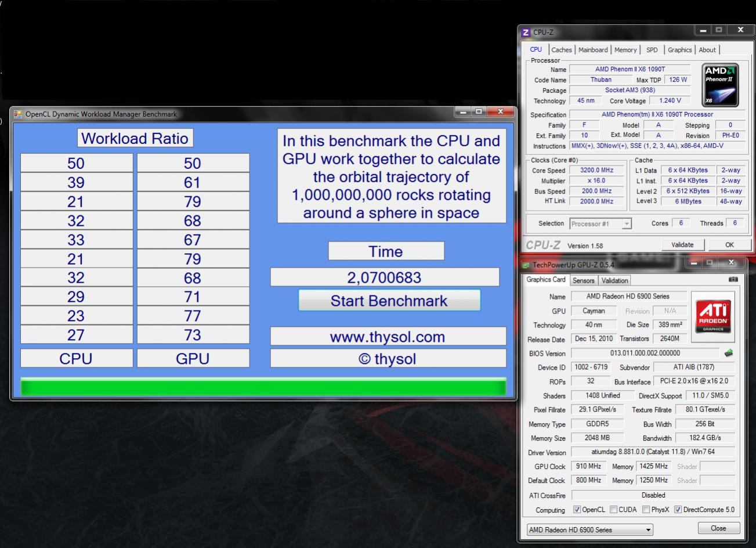The height and width of the screenshot is (548, 756).
Task: Open the SPD tab in CPU-Z
Action: point(652,50)
